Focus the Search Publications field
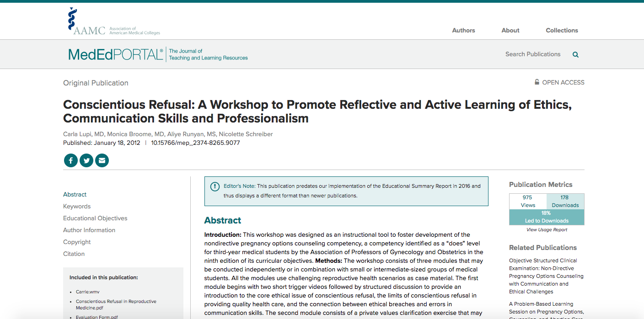This screenshot has width=644, height=319. click(x=533, y=54)
